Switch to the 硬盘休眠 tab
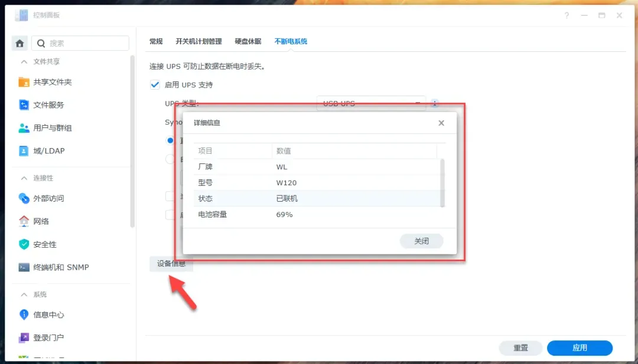This screenshot has height=364, width=638. (x=248, y=41)
